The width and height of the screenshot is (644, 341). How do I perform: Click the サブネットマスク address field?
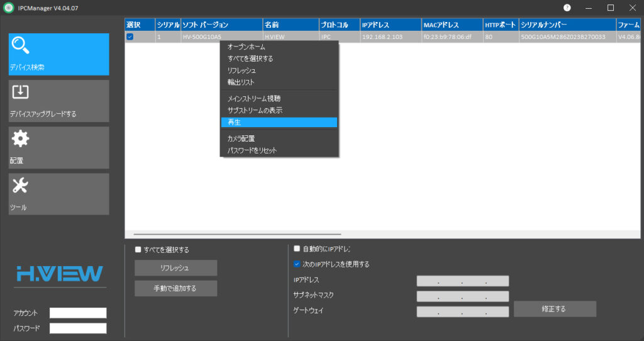coord(462,296)
